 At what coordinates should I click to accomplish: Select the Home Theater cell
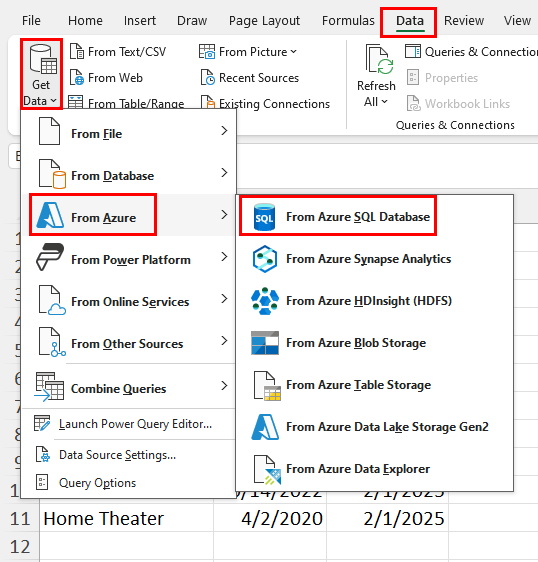click(x=127, y=518)
